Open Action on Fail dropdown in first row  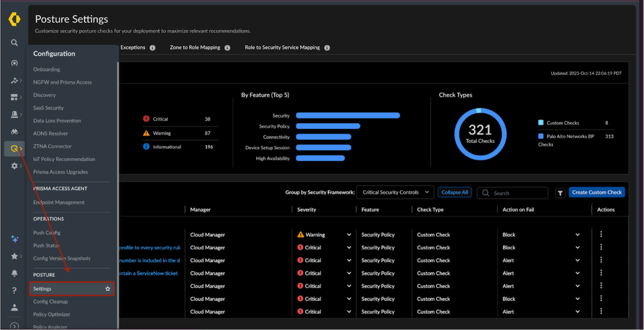click(577, 235)
